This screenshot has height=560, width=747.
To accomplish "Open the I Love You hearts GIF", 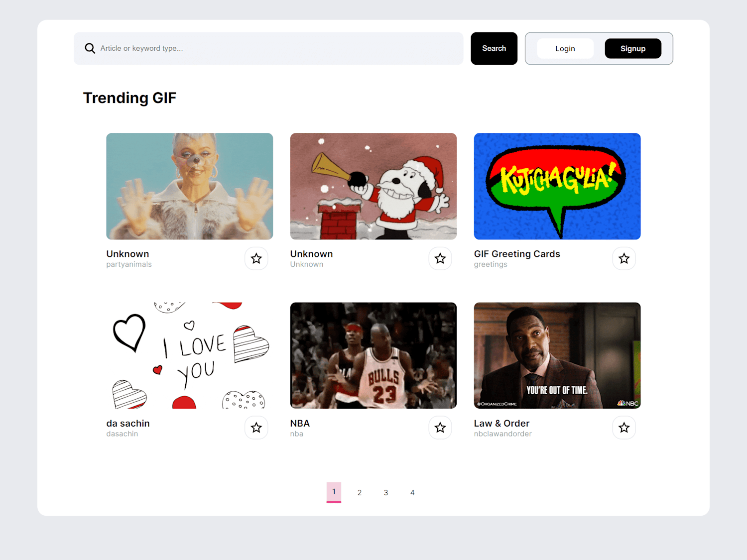I will click(189, 355).
